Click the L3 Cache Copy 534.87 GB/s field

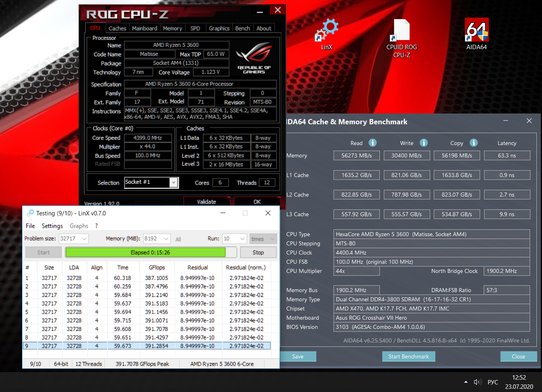pos(457,214)
